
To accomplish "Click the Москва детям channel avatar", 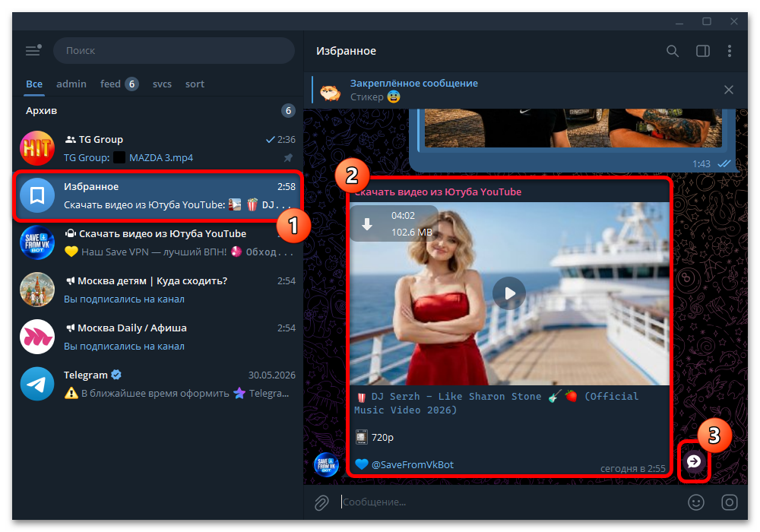I will pos(36,290).
